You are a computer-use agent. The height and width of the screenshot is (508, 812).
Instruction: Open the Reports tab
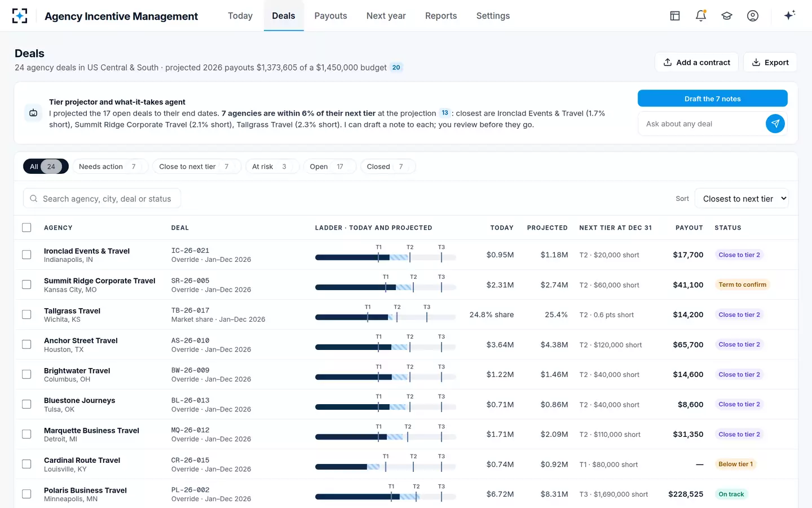coord(441,16)
